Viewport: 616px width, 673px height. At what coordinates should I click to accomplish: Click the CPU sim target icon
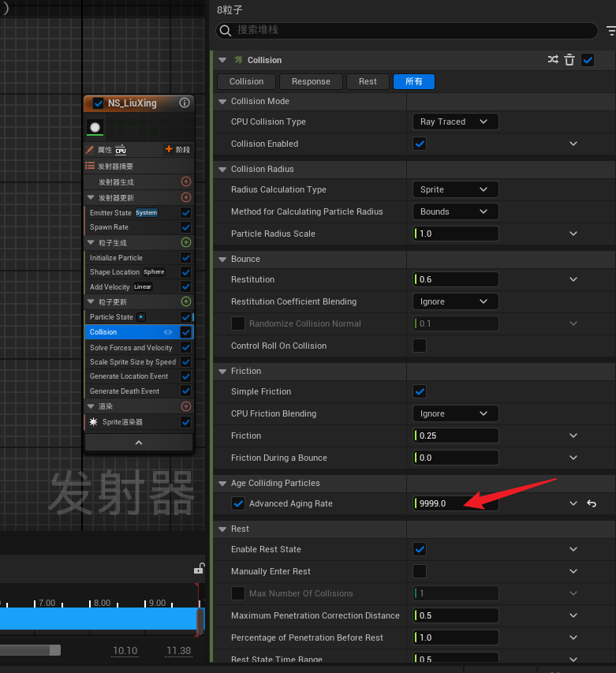tap(121, 150)
